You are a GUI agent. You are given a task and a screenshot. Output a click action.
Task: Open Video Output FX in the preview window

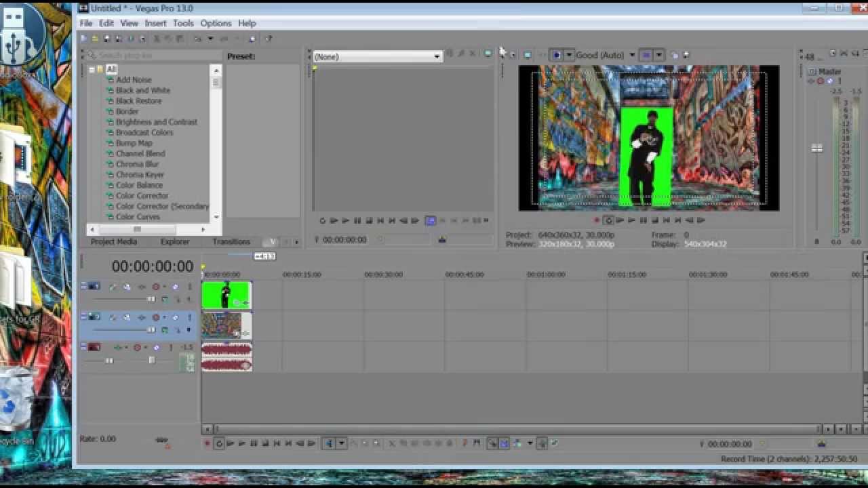tap(542, 55)
